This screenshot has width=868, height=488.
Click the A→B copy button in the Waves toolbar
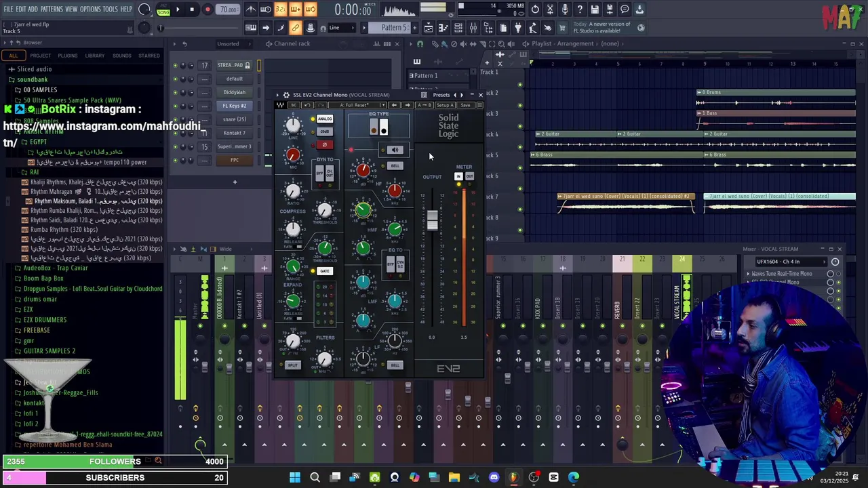(x=424, y=105)
